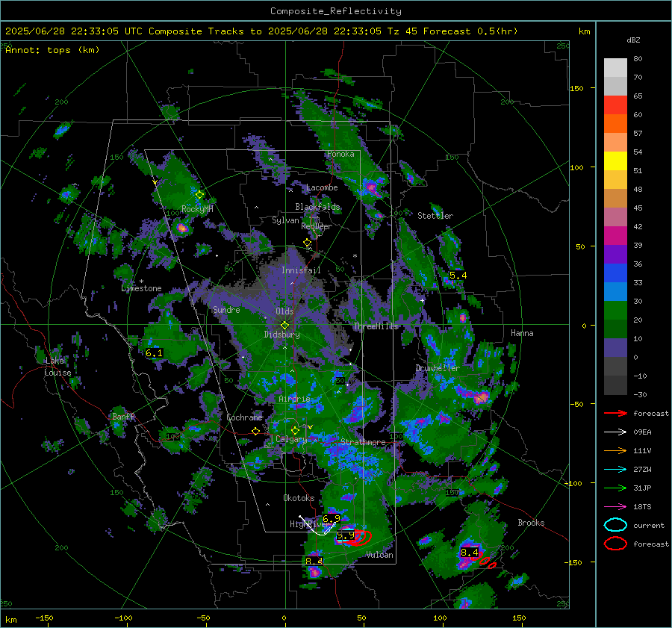Click the 6.9 storm top annotation
The width and height of the screenshot is (672, 628).
pyautogui.click(x=332, y=519)
